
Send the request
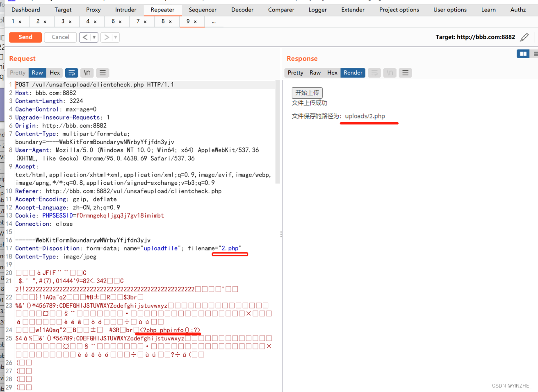25,37
